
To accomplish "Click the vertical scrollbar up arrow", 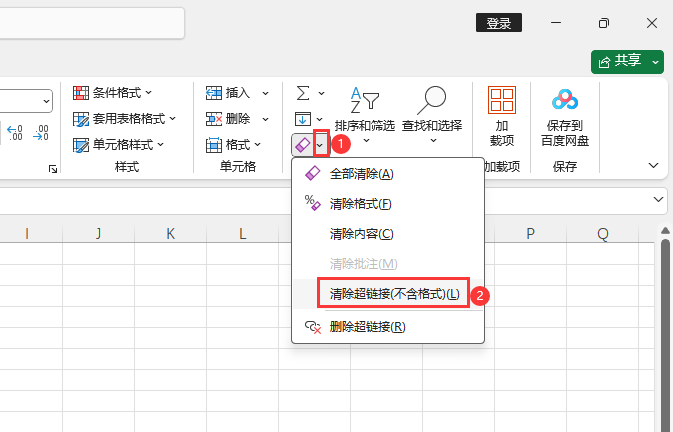I will point(665,231).
